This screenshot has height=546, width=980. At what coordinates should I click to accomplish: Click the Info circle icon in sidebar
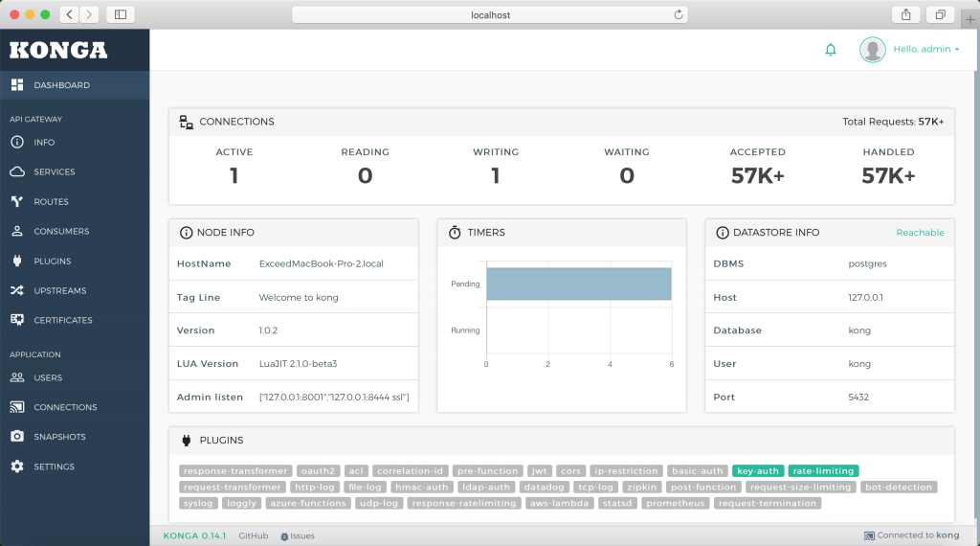point(17,142)
